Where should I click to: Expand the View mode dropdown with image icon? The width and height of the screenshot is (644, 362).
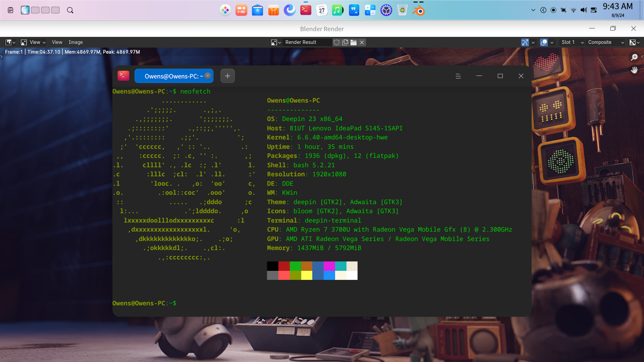click(x=33, y=42)
